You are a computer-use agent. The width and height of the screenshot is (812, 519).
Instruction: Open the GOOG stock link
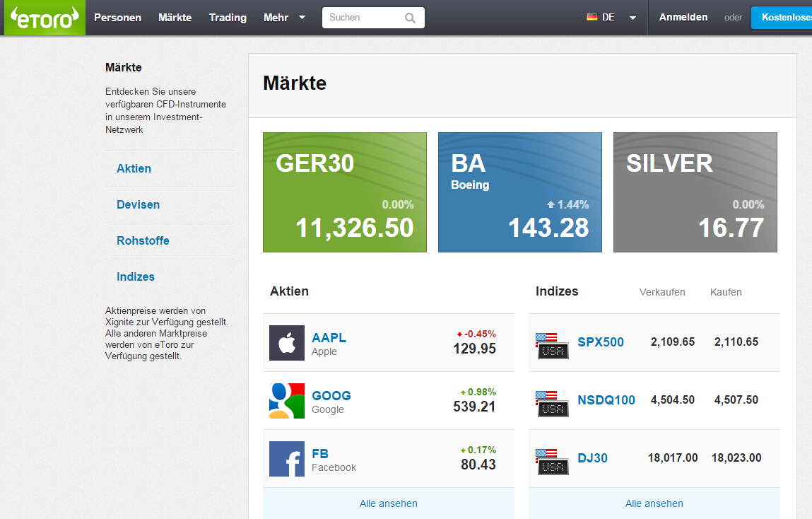[331, 396]
